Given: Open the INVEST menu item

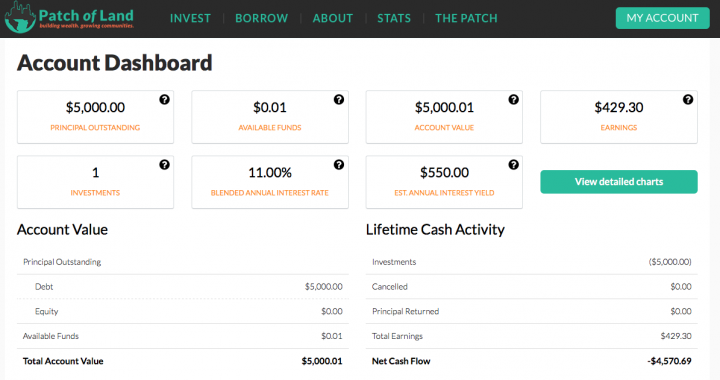Looking at the screenshot, I should pyautogui.click(x=190, y=18).
